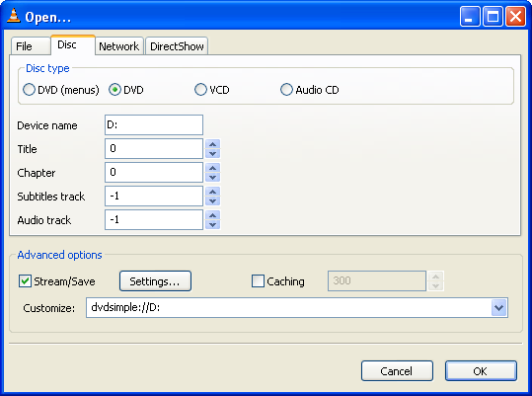Click the Device name input field

point(154,124)
